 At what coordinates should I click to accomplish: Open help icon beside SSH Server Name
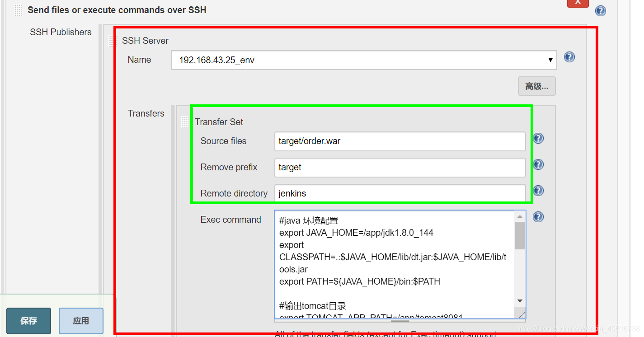(x=569, y=57)
